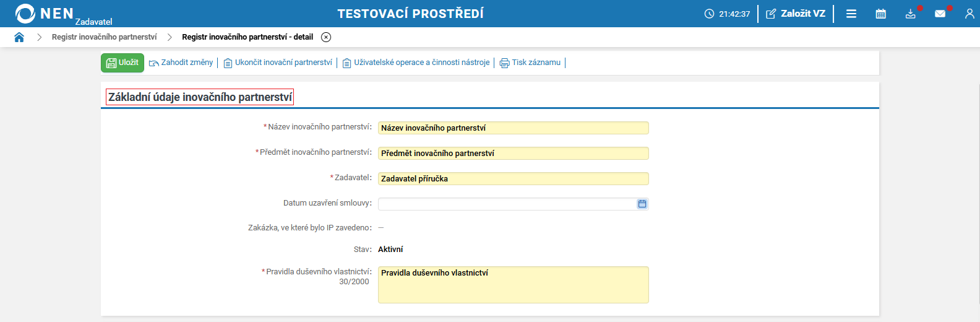Go to the home page icon
The image size is (980, 322).
tap(19, 37)
